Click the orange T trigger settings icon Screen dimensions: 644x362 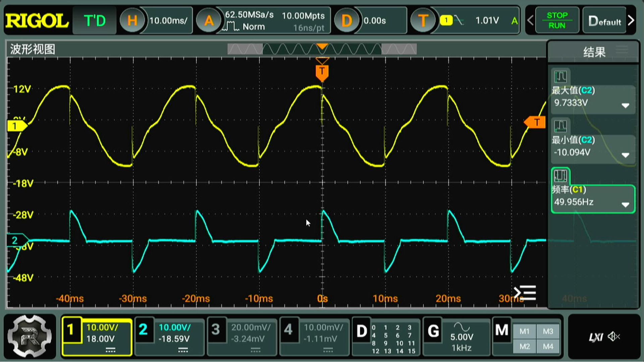tap(423, 21)
